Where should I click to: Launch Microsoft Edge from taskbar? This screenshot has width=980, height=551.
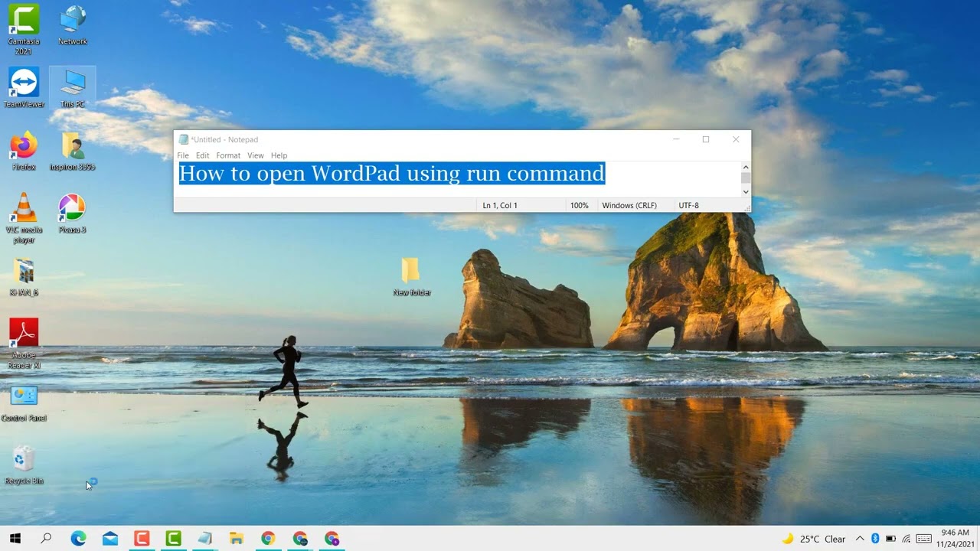click(x=78, y=538)
